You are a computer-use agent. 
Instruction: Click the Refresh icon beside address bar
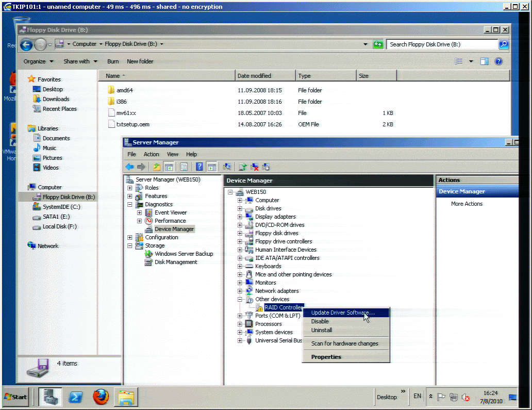tap(378, 44)
